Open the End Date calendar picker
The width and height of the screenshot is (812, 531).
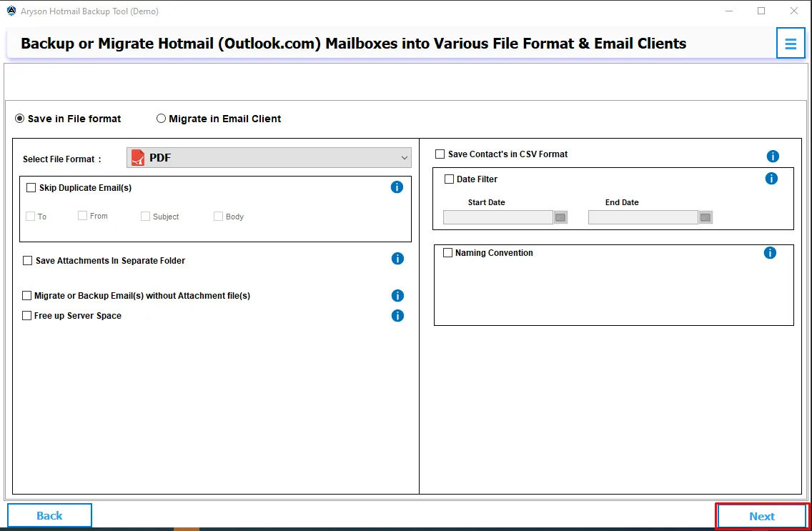click(705, 217)
